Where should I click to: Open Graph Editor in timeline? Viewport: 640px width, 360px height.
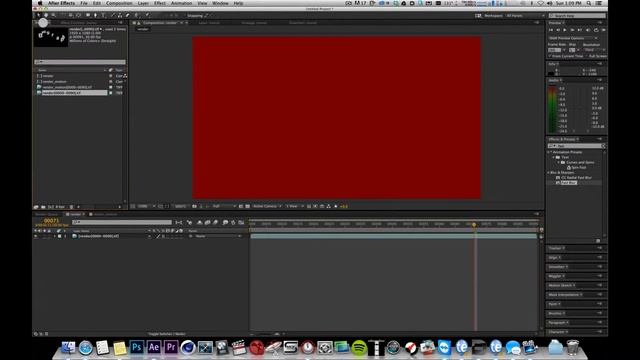click(241, 222)
